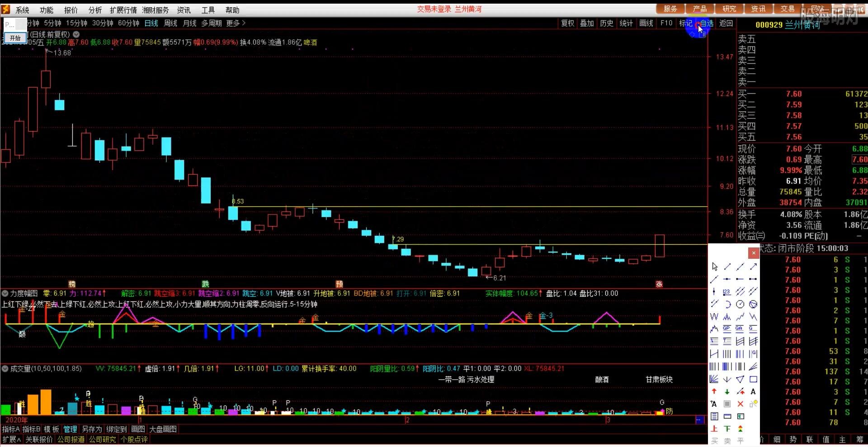The image size is (868, 447).
Task: Open F10 company information
Action: coord(666,23)
